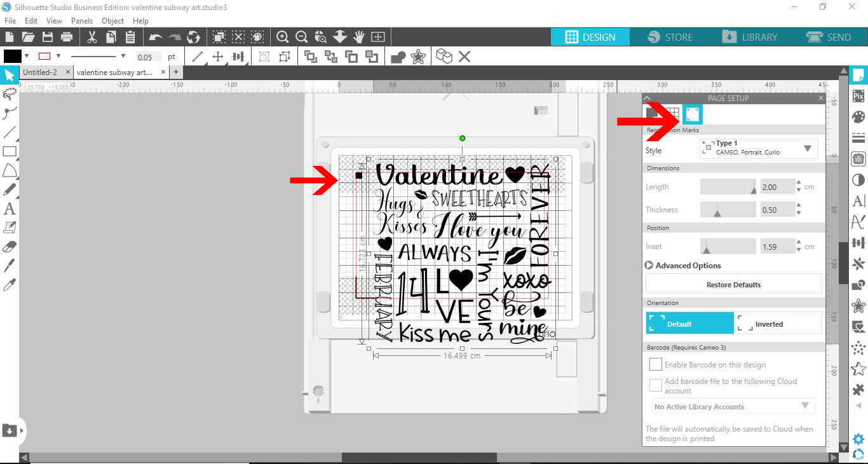Click Restore Defaults button

(x=733, y=285)
